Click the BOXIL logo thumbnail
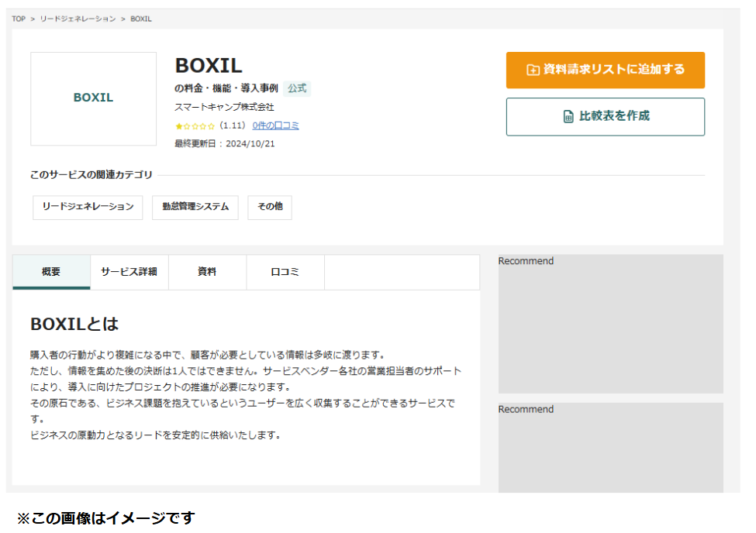Screen dimensions: 756x533 click(93, 98)
